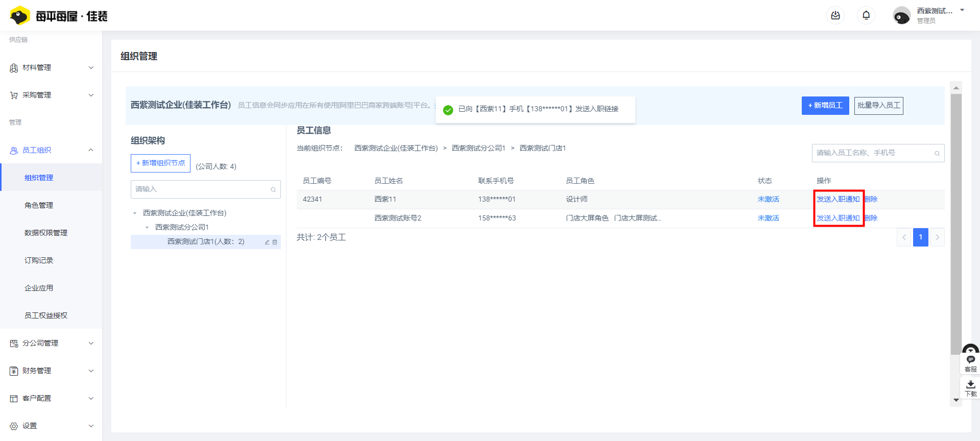Open the account dropdown arrow by 西紫测试
The image size is (980, 441).
click(x=962, y=10)
